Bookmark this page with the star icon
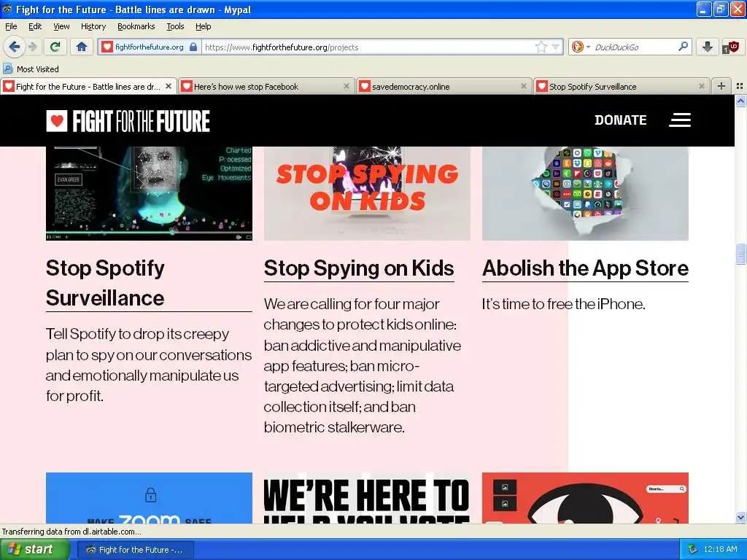 pos(541,47)
